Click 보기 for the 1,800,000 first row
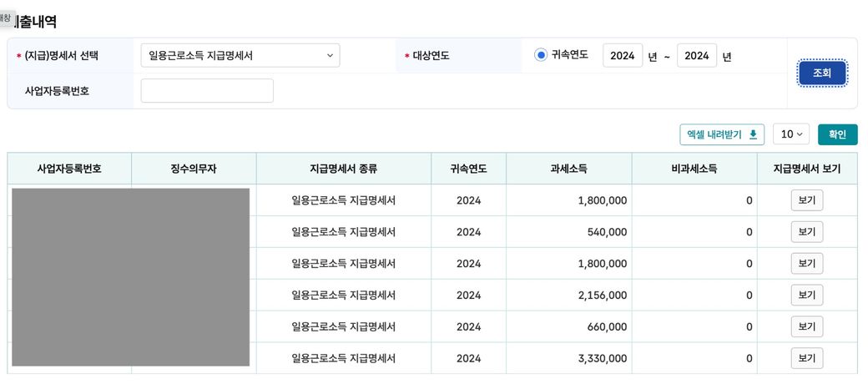The width and height of the screenshot is (868, 384). click(x=806, y=200)
